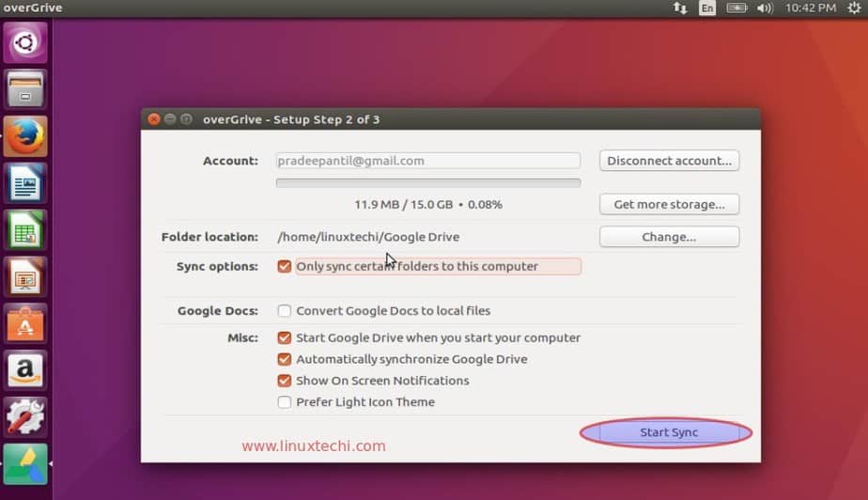Viewport: 868px width, 500px height.
Task: Open LibreOffice Writer from the launcher
Action: click(x=25, y=183)
